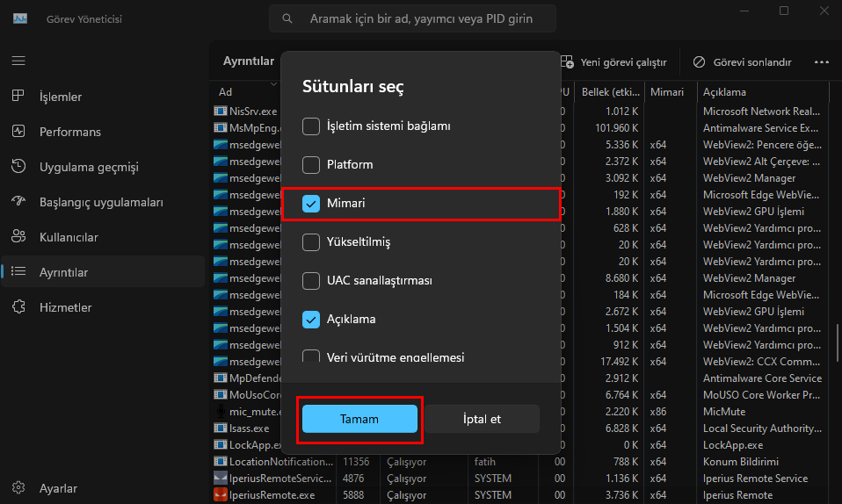This screenshot has width=842, height=504.
Task: Sort by the Ad column header
Action: pyautogui.click(x=247, y=92)
